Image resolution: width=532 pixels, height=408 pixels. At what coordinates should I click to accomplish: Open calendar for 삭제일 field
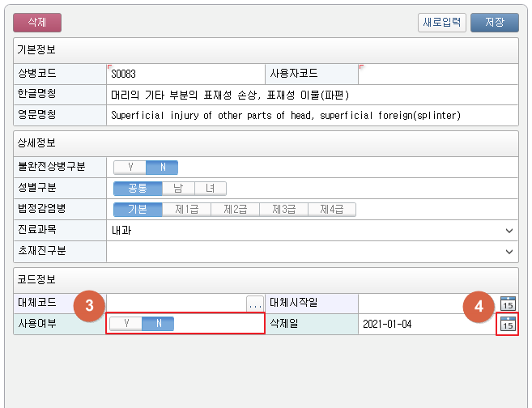point(508,325)
